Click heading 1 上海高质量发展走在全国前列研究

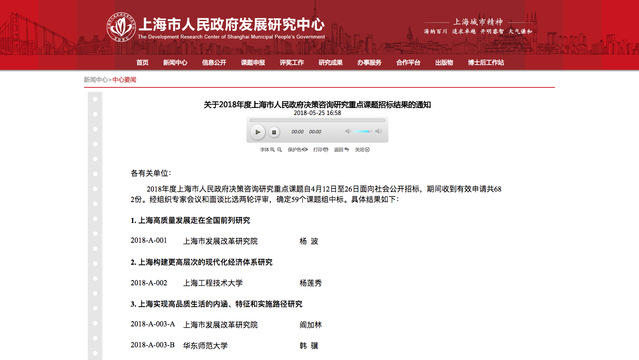[190, 221]
